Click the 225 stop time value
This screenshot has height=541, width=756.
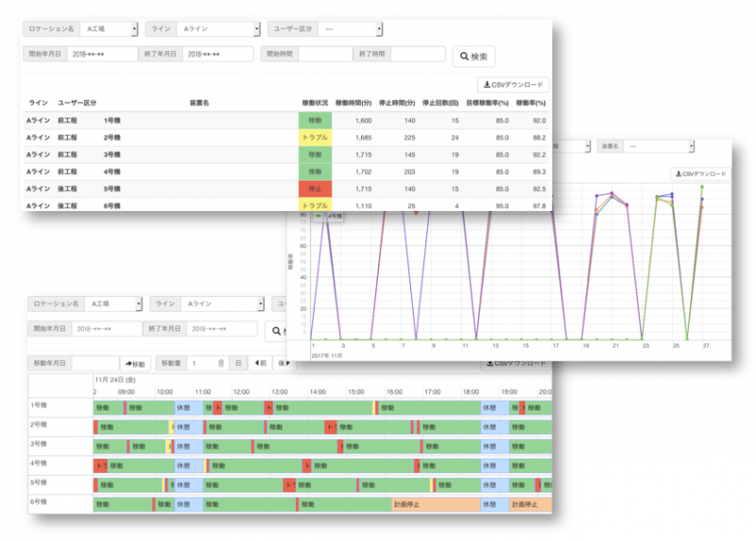click(x=409, y=137)
